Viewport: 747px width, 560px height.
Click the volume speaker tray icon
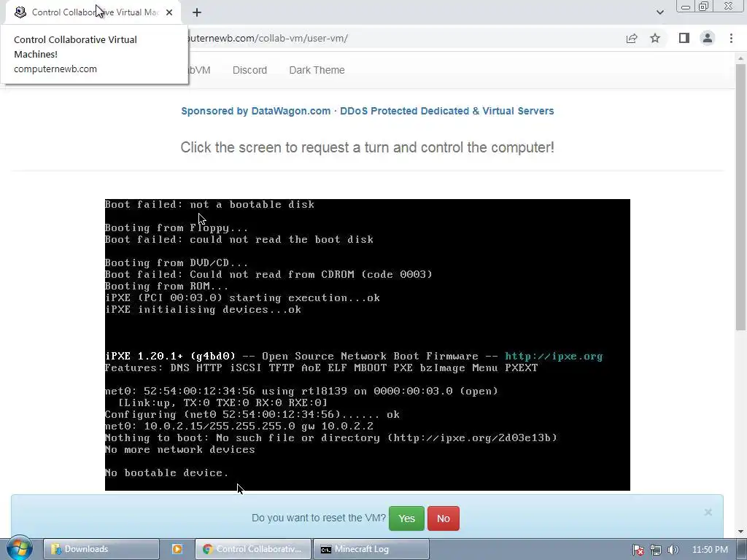(x=673, y=550)
